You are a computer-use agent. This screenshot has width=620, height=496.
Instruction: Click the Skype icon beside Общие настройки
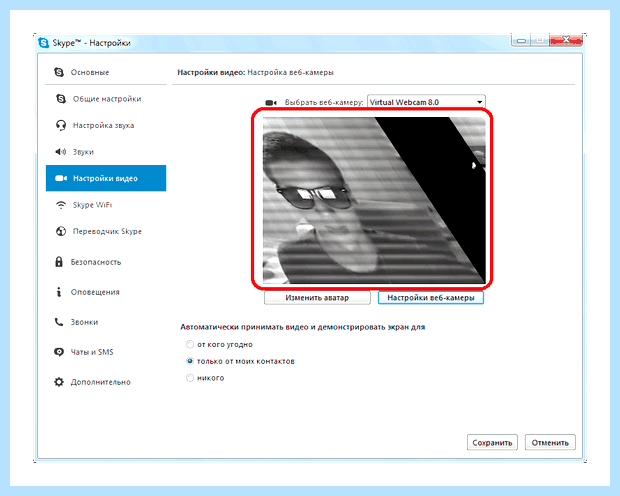pos(61,99)
